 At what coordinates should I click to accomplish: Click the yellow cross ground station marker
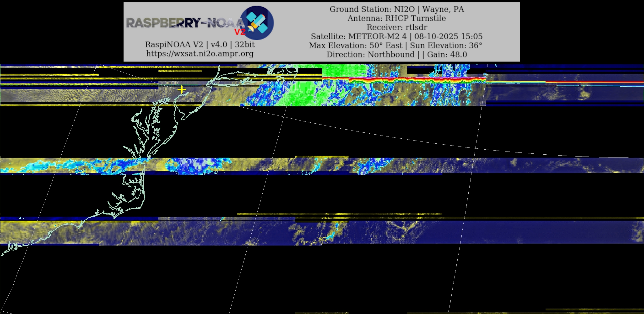[182, 90]
